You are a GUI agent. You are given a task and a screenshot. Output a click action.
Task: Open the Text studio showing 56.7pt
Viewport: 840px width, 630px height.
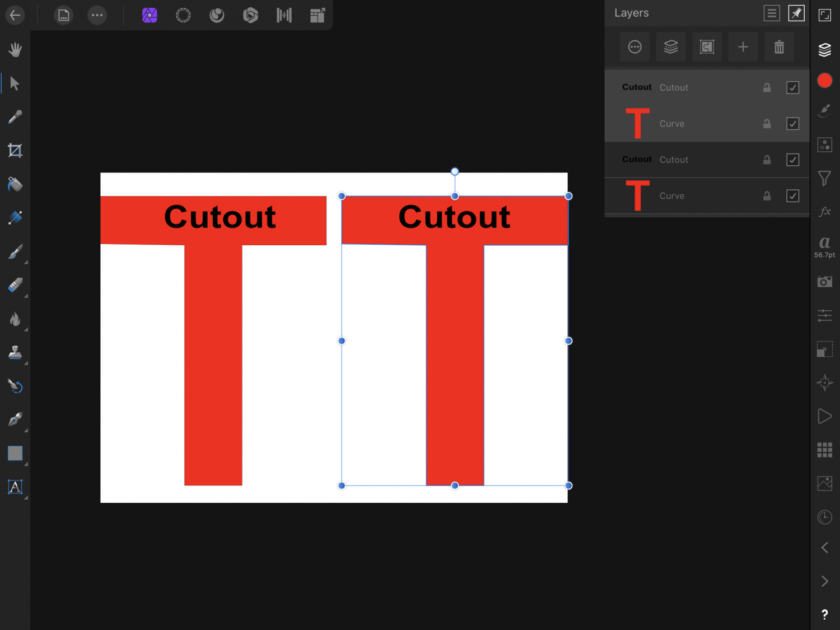pyautogui.click(x=825, y=246)
